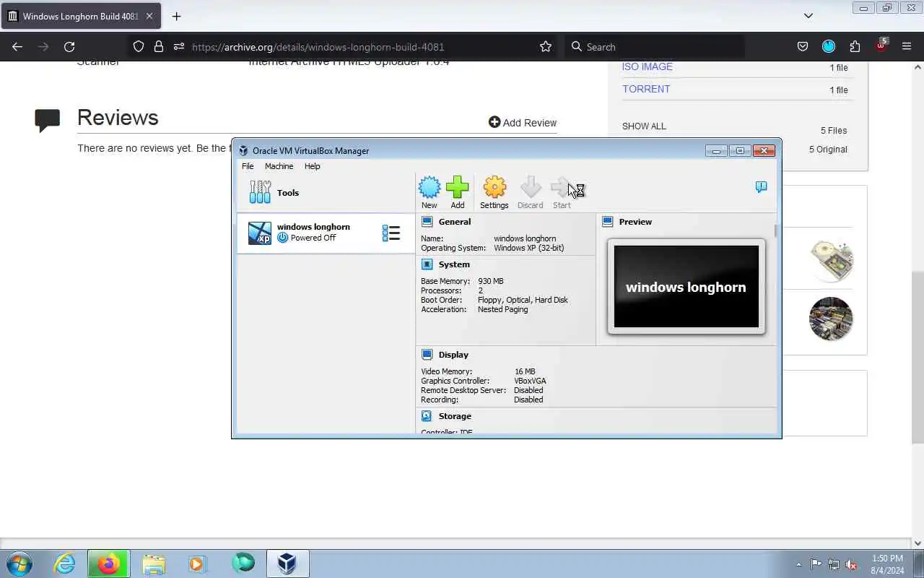924x578 pixels.
Task: Click the uBlock extension icon with badge
Action: point(881,46)
